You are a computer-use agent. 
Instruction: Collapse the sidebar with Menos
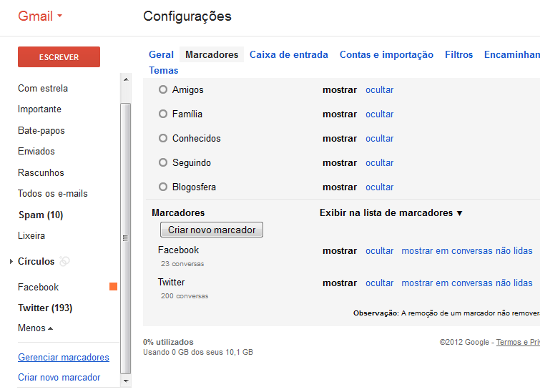pos(36,328)
